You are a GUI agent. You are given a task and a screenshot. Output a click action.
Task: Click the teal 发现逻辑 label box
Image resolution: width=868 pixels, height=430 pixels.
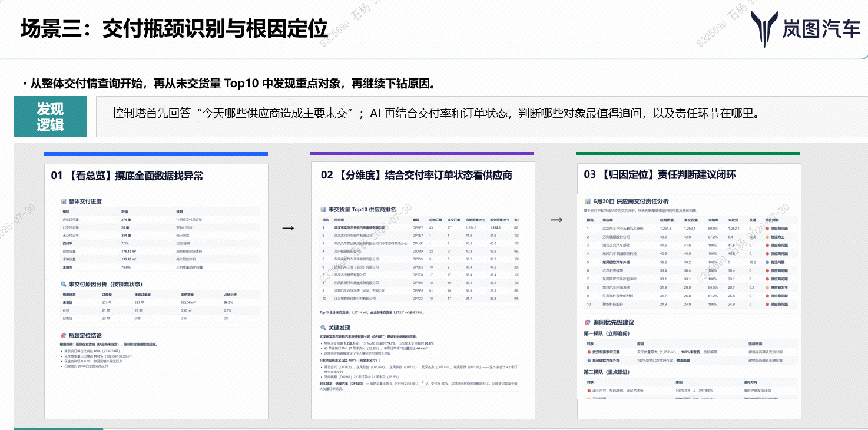50,117
